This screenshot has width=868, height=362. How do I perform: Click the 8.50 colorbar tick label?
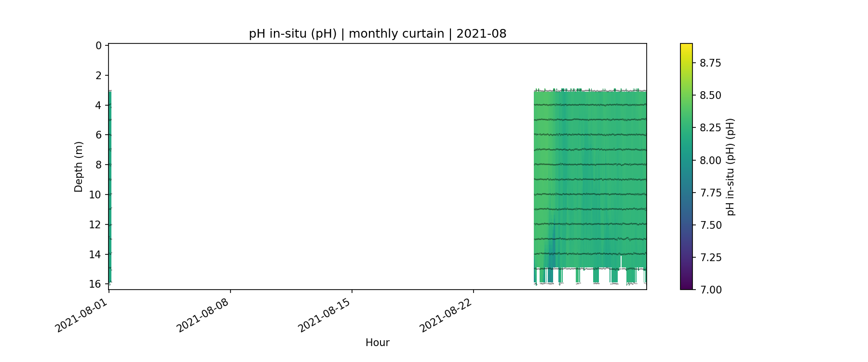(710, 96)
